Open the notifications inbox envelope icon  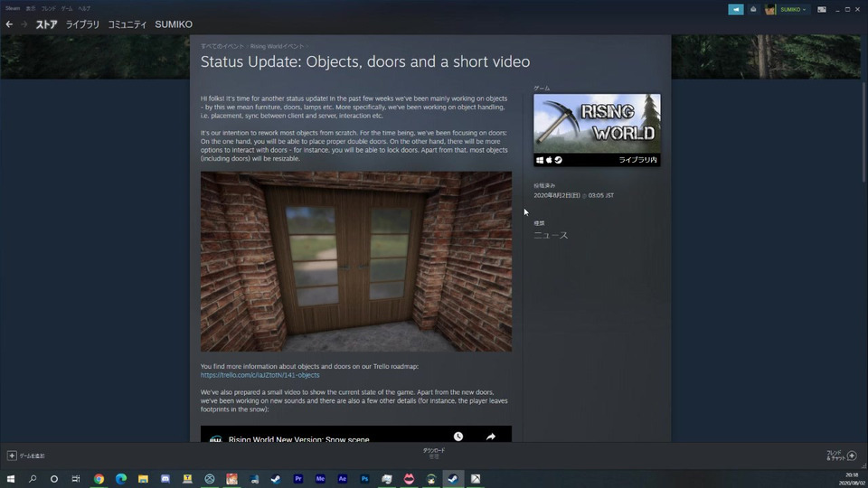(753, 9)
